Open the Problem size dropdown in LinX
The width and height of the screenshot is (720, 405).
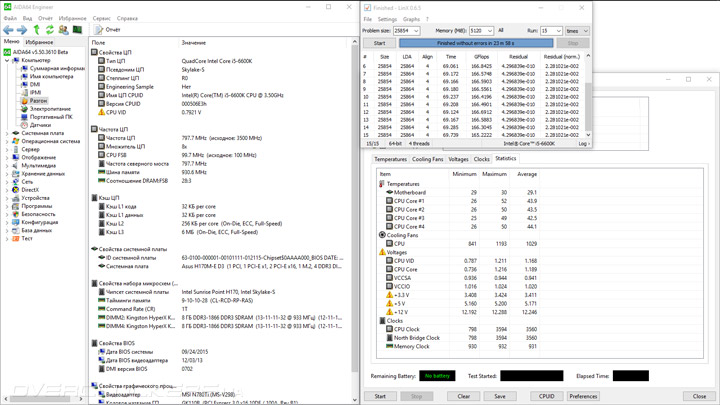point(417,31)
